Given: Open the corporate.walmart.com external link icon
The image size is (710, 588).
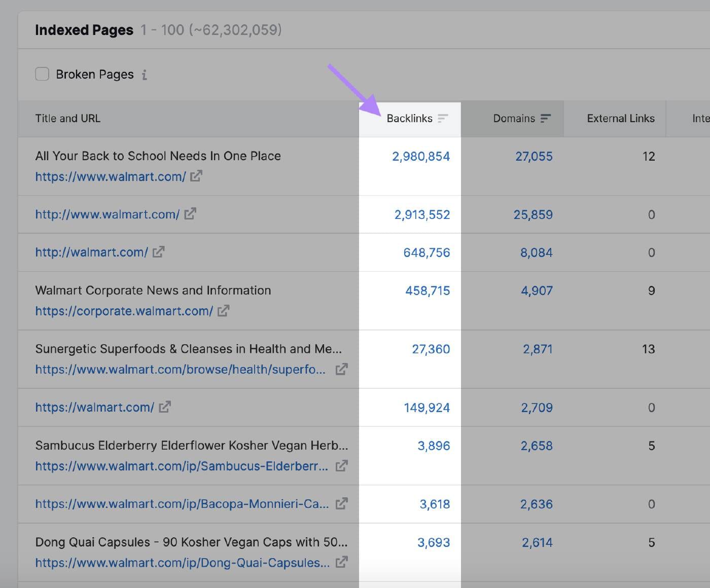Looking at the screenshot, I should tap(224, 311).
